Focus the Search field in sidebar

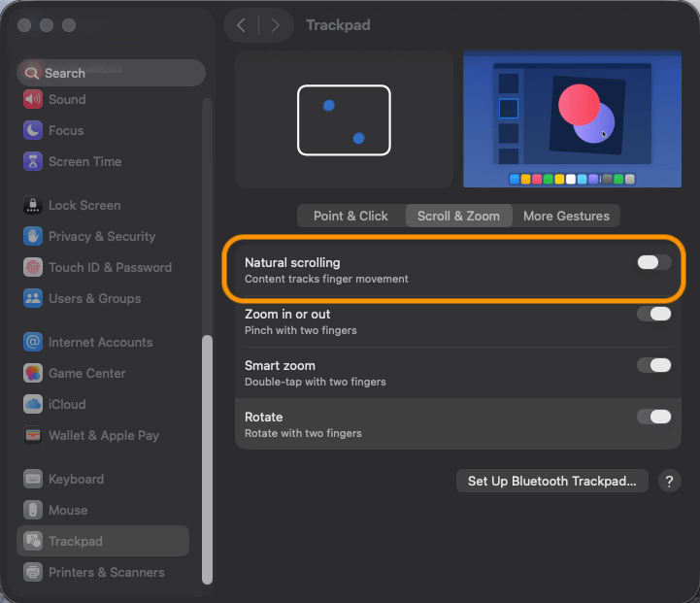111,73
